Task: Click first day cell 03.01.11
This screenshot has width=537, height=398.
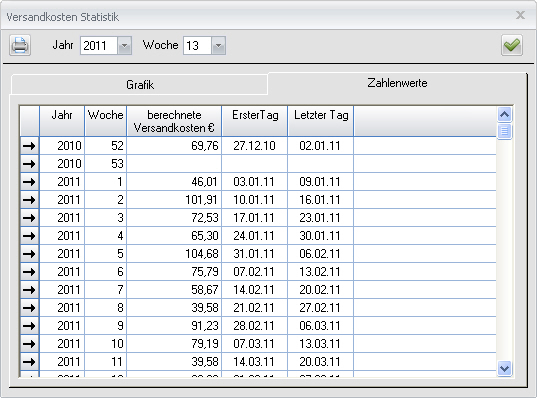Action: [254, 182]
